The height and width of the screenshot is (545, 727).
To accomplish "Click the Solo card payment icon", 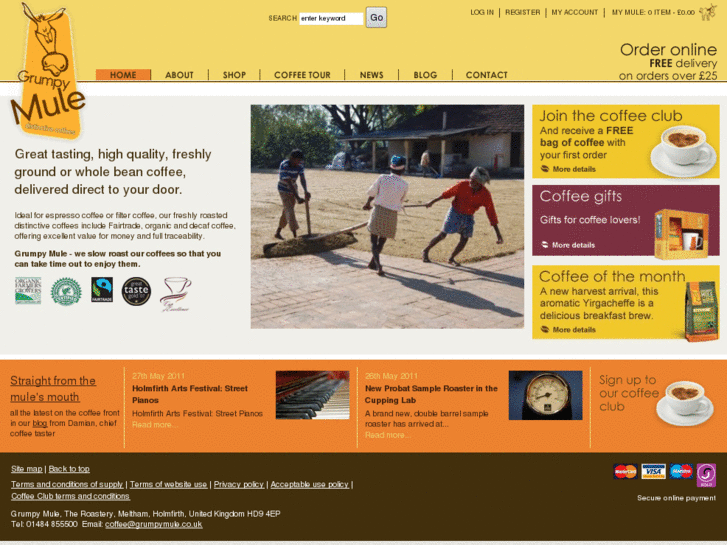I will pos(706,475).
